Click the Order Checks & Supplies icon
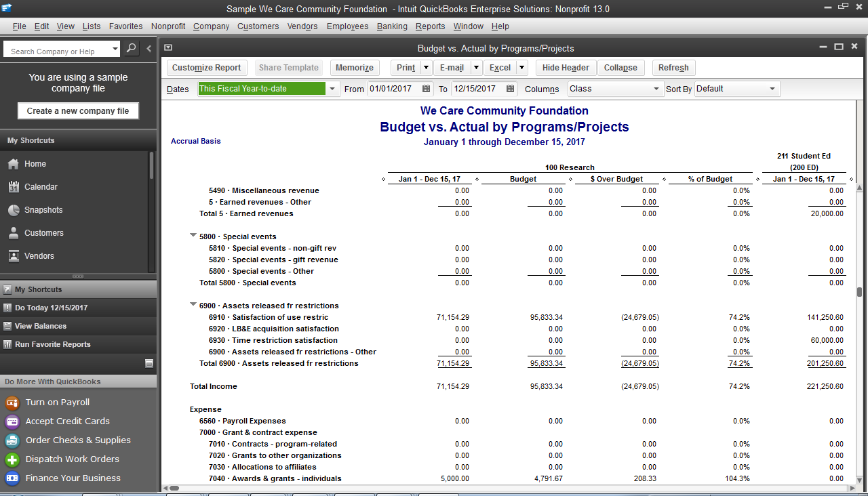The width and height of the screenshot is (868, 496). pyautogui.click(x=12, y=440)
